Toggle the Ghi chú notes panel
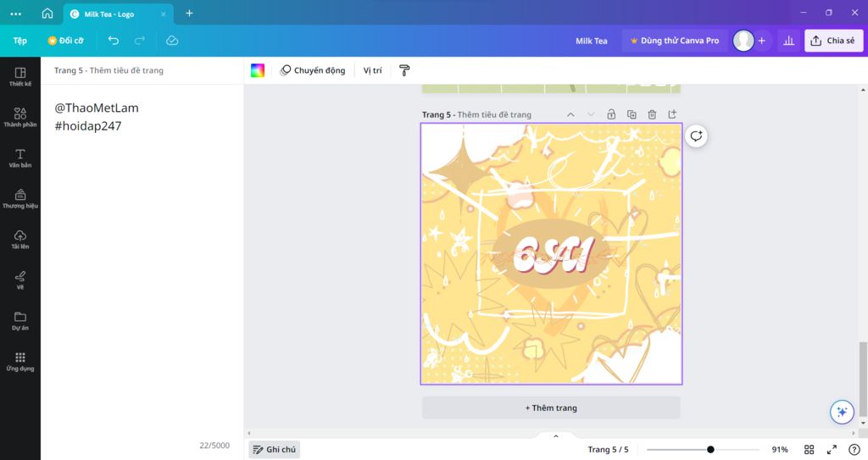868x460 pixels. click(275, 450)
